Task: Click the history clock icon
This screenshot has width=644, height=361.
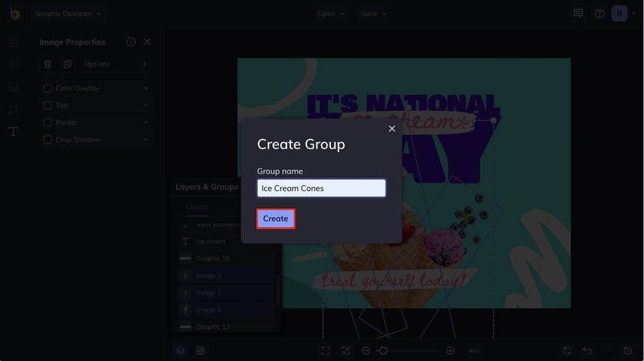Action: pos(628,351)
